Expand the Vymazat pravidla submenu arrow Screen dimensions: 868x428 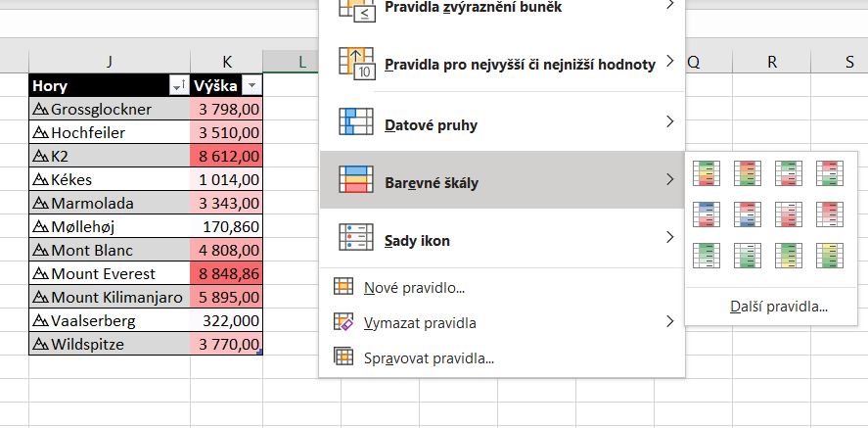pyautogui.click(x=669, y=321)
